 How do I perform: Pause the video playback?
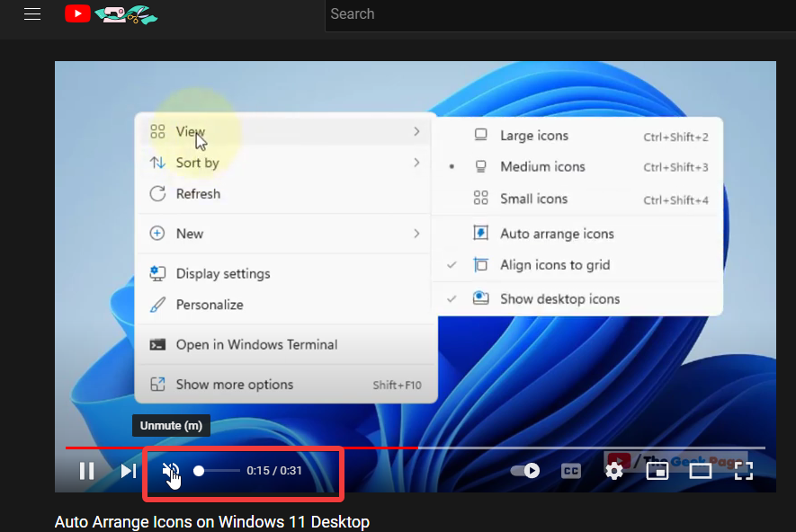coord(86,471)
